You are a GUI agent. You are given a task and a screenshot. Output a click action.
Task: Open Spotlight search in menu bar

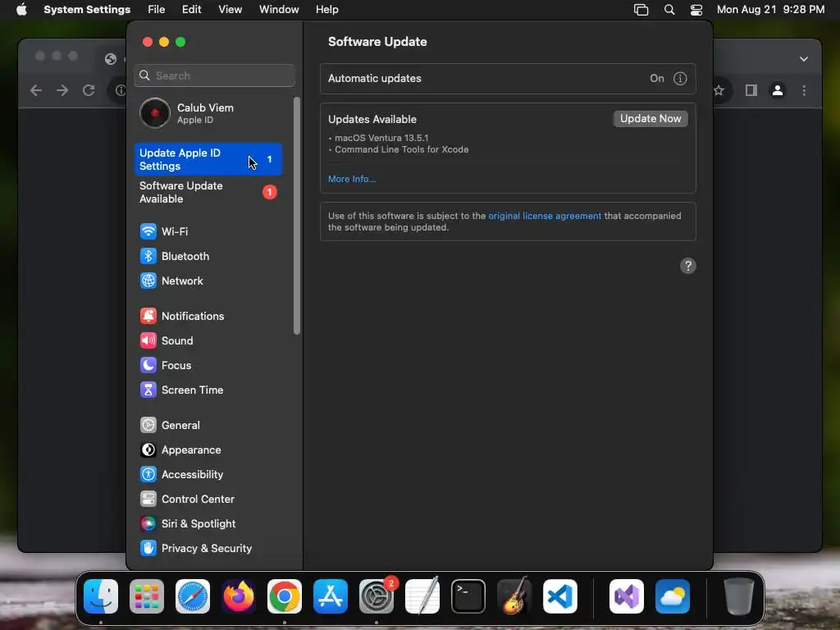669,10
